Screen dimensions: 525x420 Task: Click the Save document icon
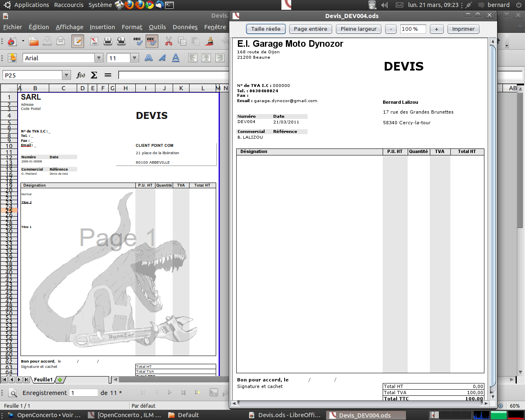[47, 41]
